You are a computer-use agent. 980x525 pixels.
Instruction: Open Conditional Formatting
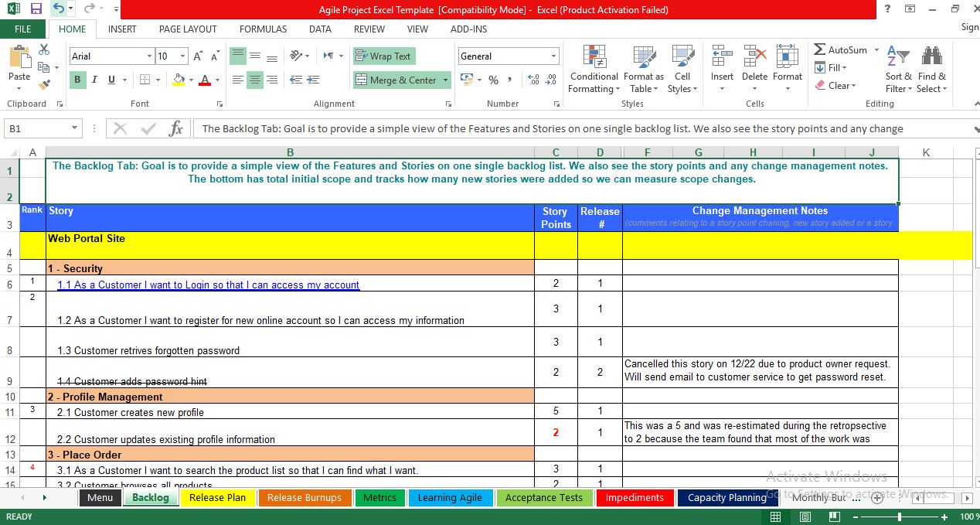(x=594, y=69)
